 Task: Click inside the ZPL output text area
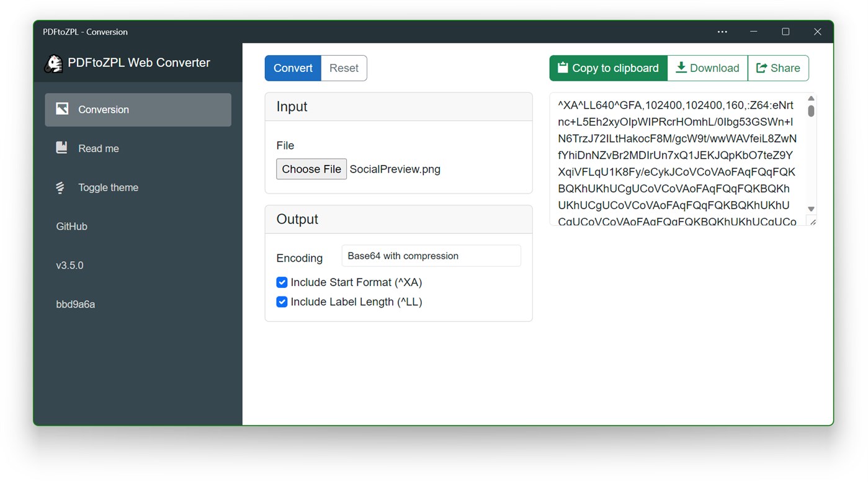pyautogui.click(x=676, y=161)
